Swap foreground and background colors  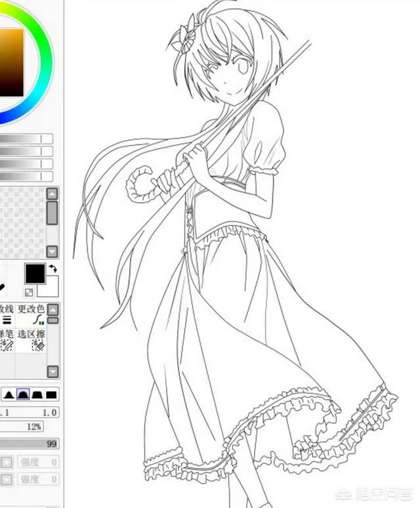tap(53, 268)
